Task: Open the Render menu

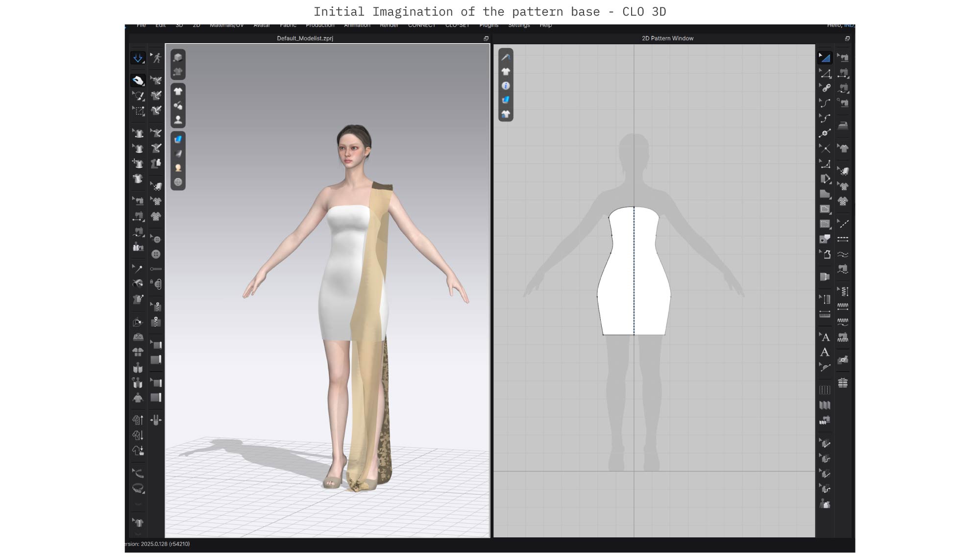Action: [x=389, y=25]
